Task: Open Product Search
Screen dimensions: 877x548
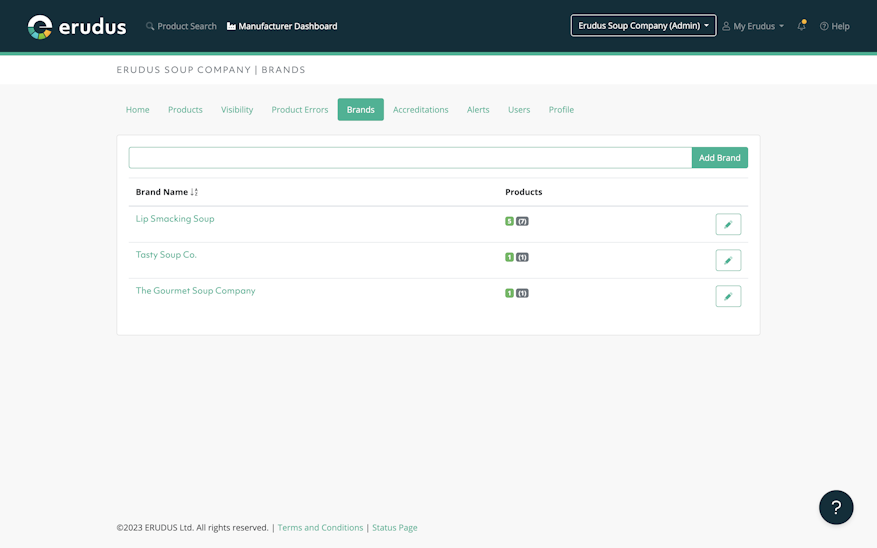Action: coord(181,26)
